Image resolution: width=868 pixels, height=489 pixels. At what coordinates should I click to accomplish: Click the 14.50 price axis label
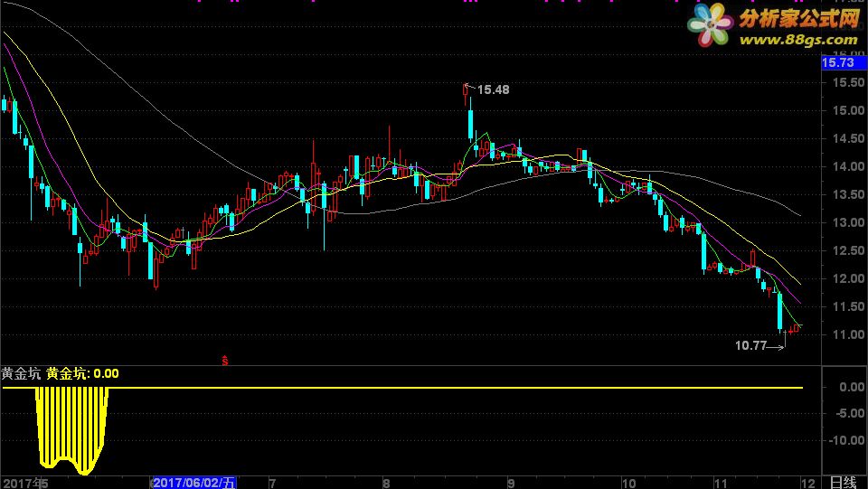(x=849, y=139)
